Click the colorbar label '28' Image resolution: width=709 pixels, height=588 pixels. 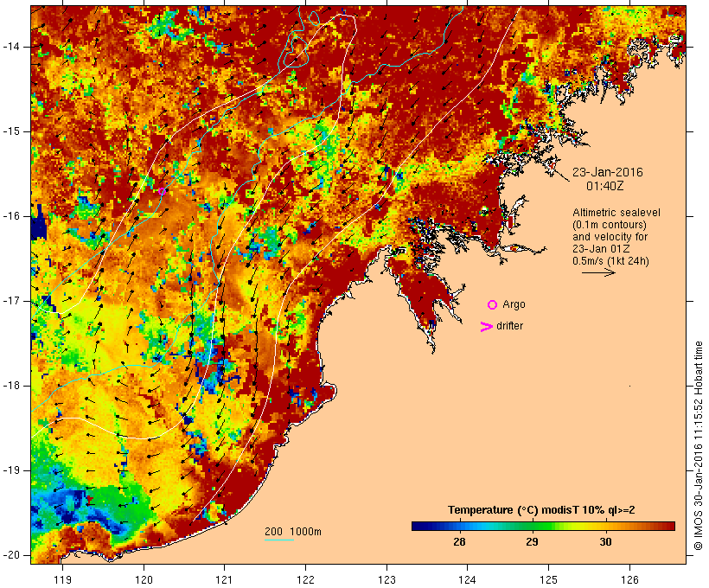(x=459, y=542)
